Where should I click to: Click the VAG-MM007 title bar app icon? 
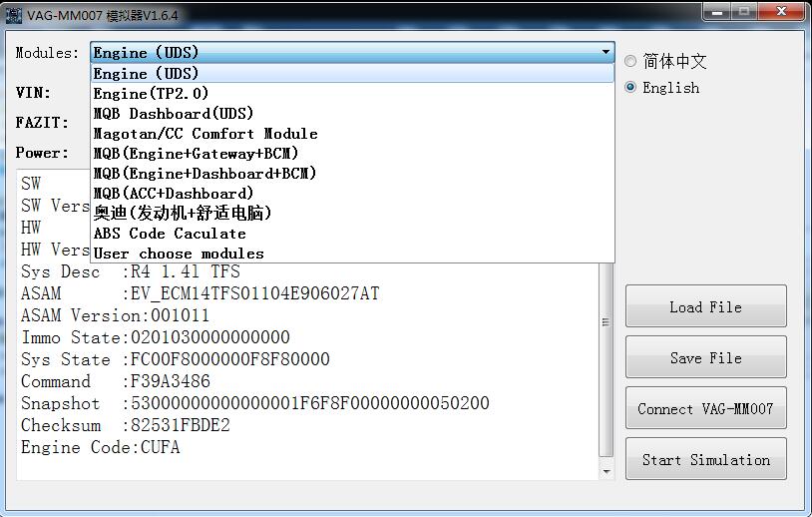coord(14,15)
